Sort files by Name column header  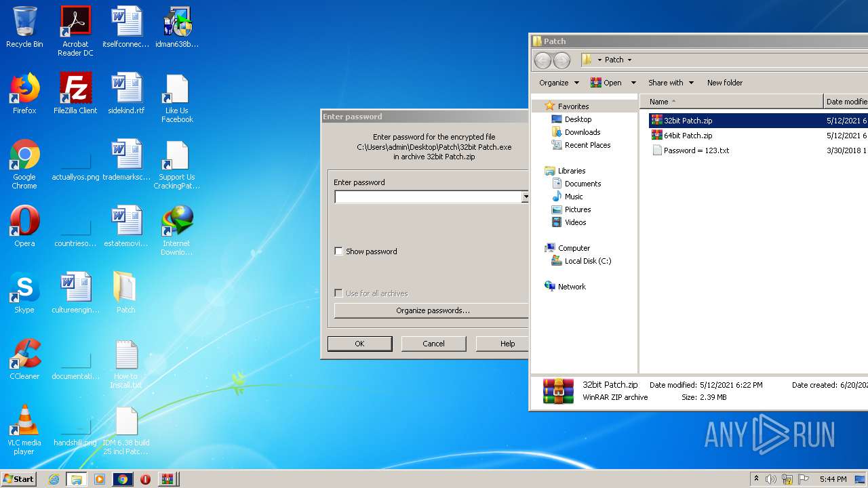pos(732,102)
